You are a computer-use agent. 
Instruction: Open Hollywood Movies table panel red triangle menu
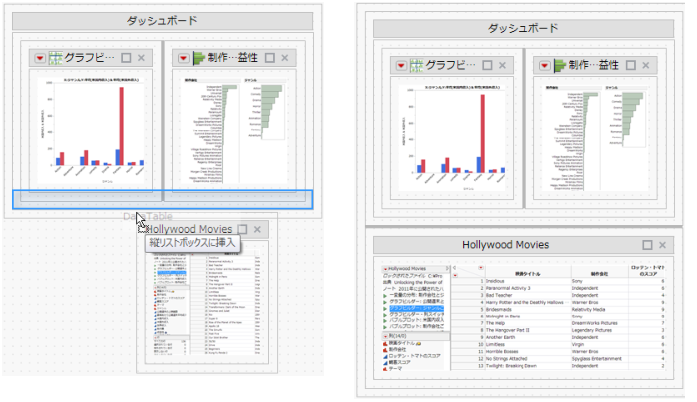[x=385, y=269]
